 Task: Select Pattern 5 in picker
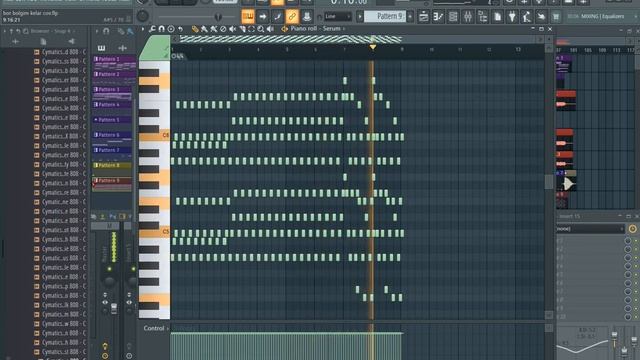[x=113, y=120]
